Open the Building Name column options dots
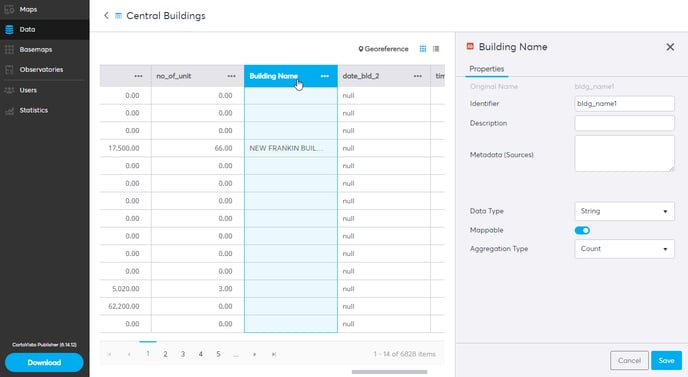This screenshot has width=688, height=377. 325,76
